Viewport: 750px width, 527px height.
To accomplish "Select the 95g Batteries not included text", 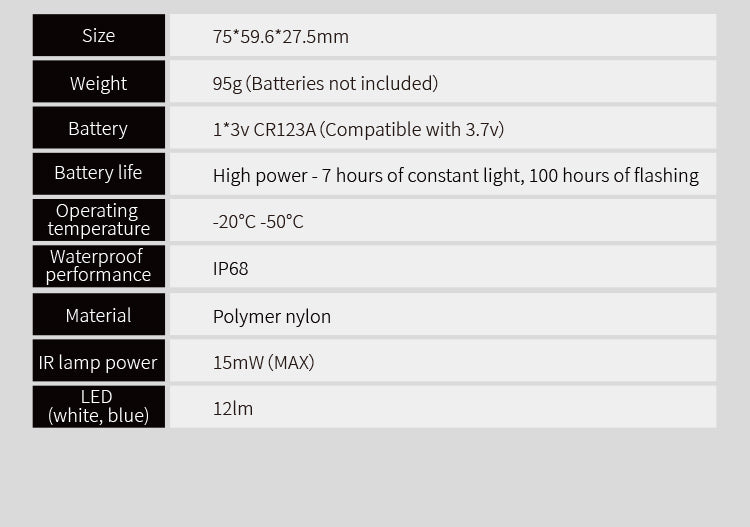I will point(325,83).
